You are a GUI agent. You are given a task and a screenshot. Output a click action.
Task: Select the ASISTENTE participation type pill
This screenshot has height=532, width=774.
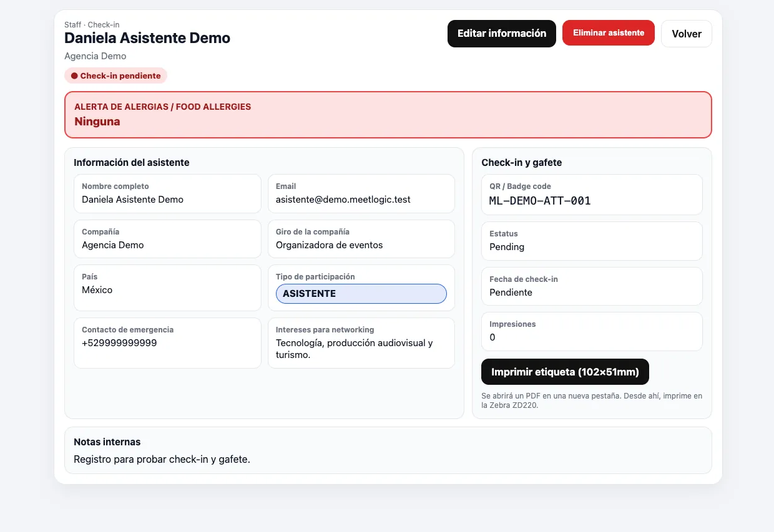pyautogui.click(x=361, y=294)
